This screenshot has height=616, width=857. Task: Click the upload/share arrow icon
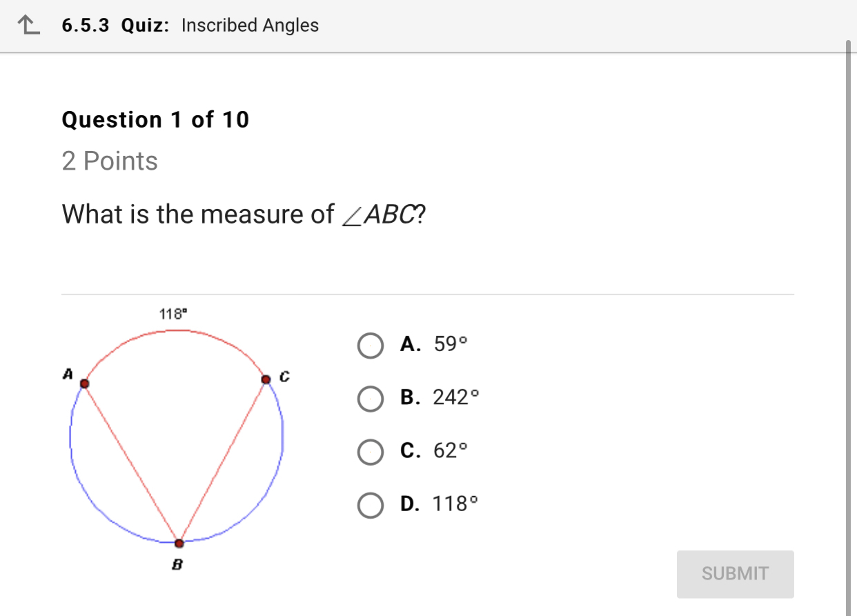coord(28,23)
